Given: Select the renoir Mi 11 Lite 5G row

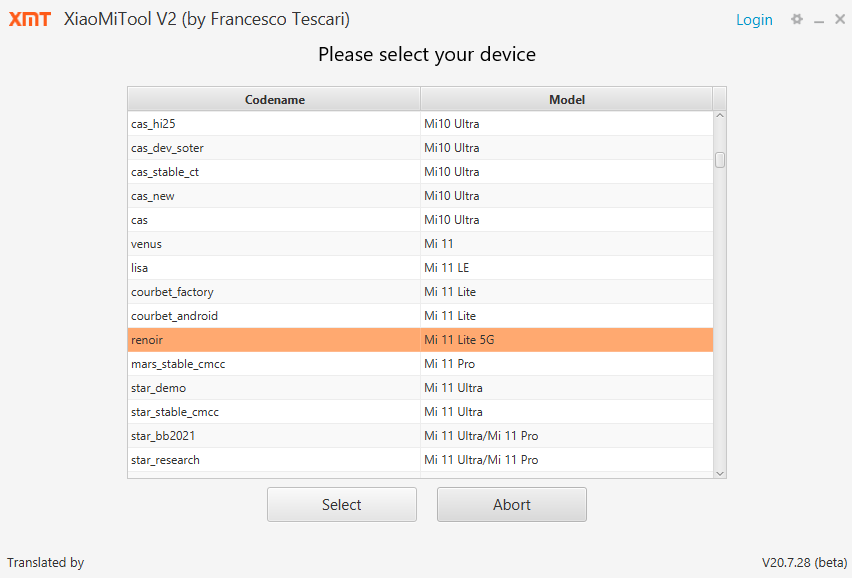Looking at the screenshot, I should coord(420,340).
